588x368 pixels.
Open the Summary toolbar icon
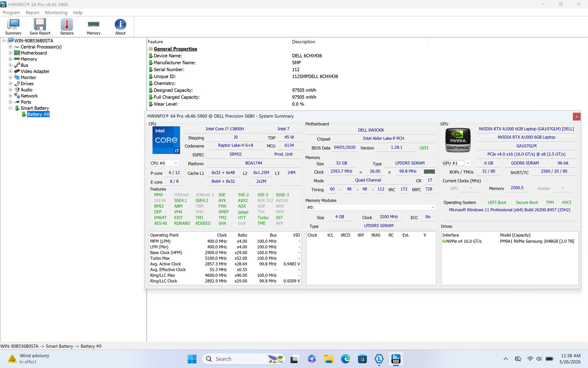[13, 27]
